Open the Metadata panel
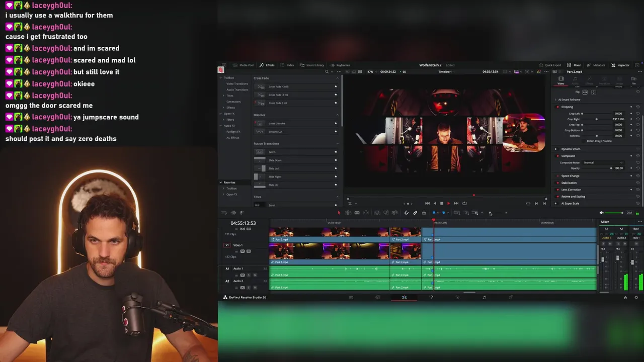The height and width of the screenshot is (362, 644). [596, 65]
